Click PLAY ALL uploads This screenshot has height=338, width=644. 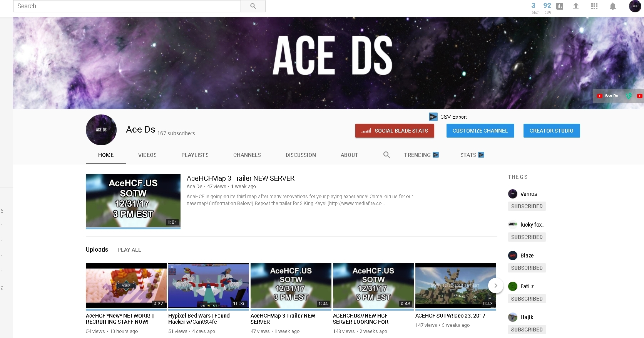coord(129,250)
